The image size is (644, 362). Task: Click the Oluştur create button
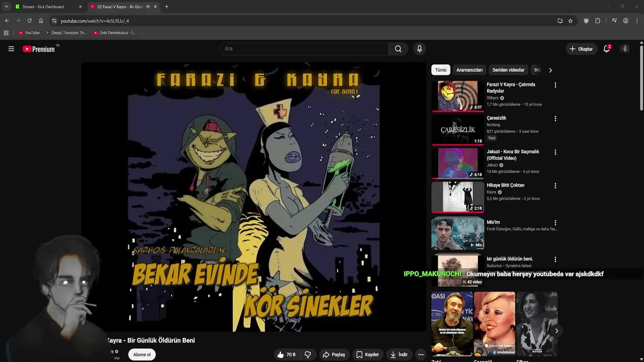tap(581, 49)
